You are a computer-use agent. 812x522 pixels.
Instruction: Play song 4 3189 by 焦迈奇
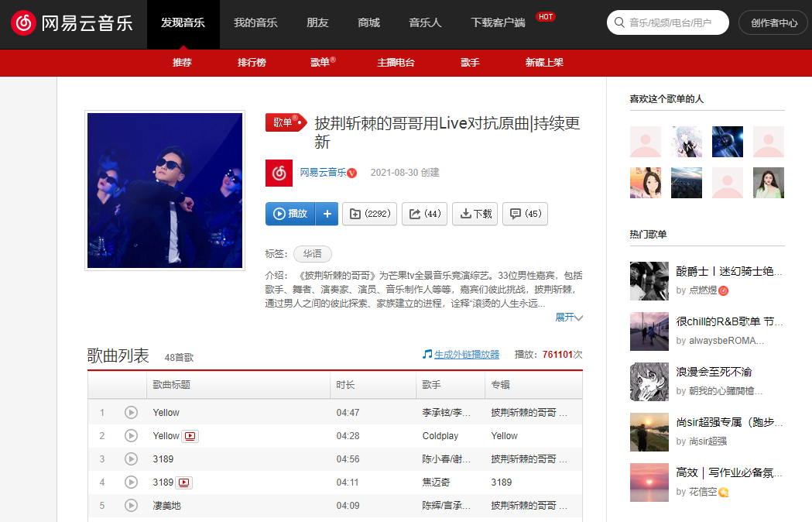point(131,483)
